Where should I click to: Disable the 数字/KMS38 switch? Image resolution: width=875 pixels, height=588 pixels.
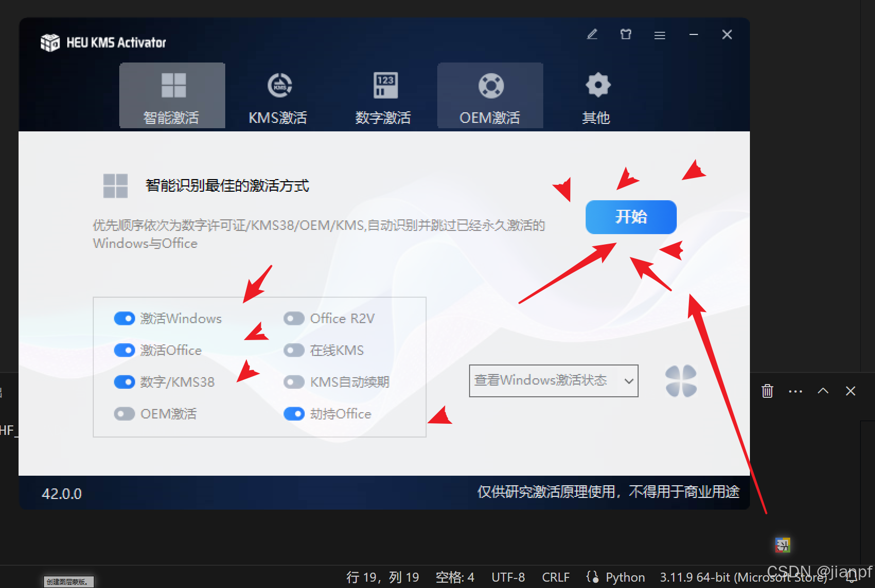click(x=125, y=382)
